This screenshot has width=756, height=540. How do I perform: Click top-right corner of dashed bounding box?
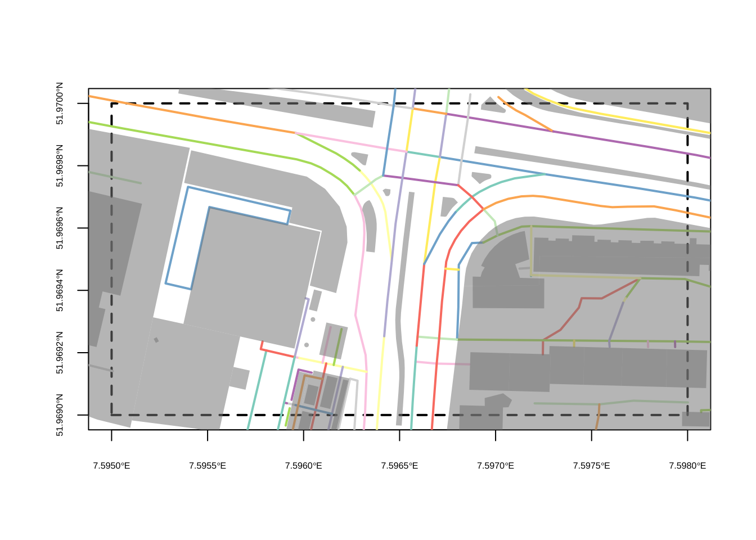[687, 103]
